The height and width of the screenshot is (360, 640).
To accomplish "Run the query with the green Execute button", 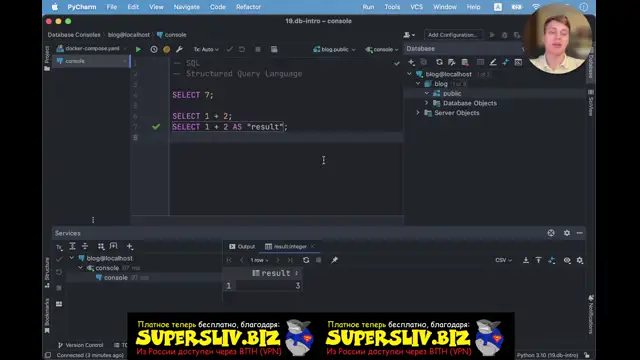I will click(138, 49).
